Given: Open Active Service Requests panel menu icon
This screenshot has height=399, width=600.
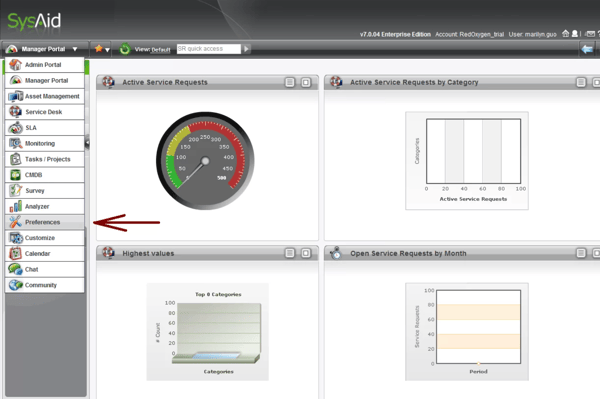Looking at the screenshot, I should pos(290,82).
